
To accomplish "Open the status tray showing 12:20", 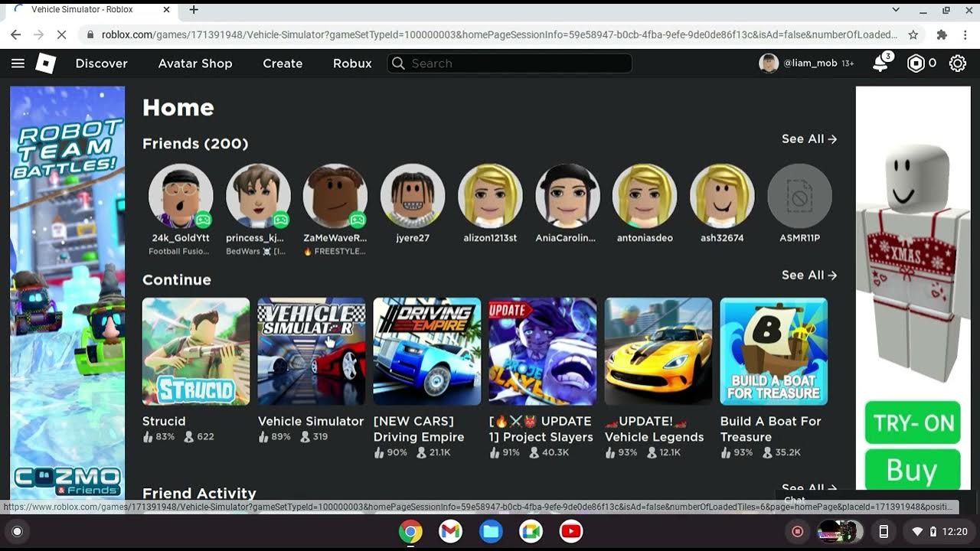I will (939, 531).
